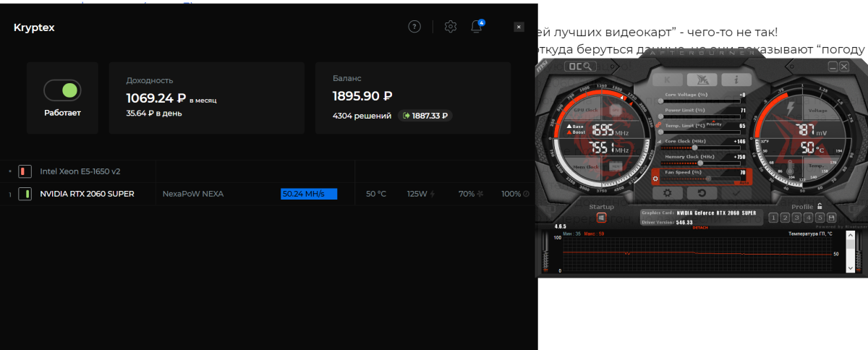Screen dimensions: 868x350
Task: Click Afterburner Temp. gauge label
Action: (x=817, y=166)
